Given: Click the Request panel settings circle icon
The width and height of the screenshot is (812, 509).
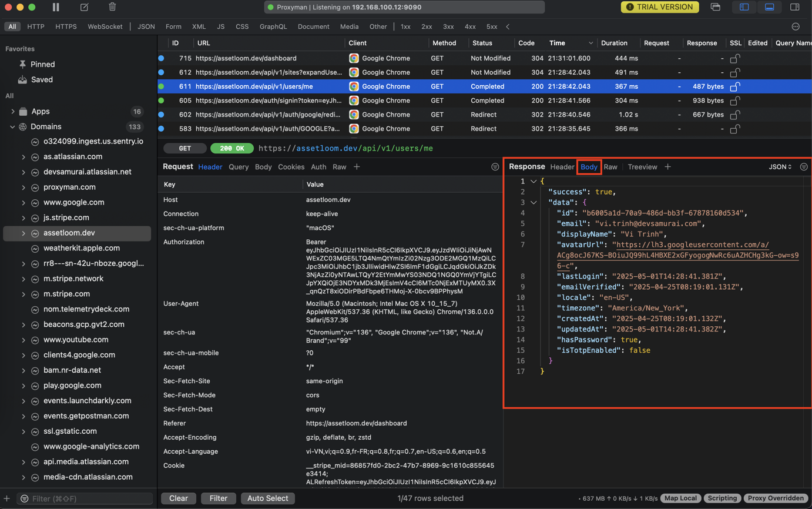Looking at the screenshot, I should coord(495,167).
